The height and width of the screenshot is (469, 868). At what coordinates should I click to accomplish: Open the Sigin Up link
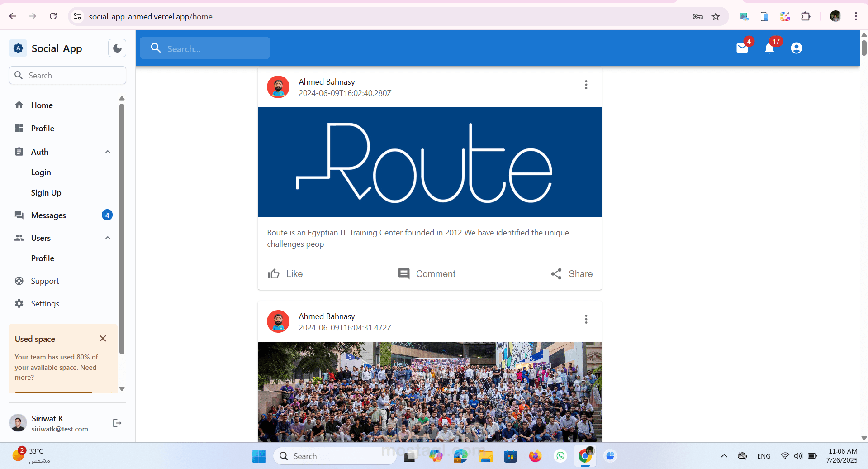click(46, 192)
